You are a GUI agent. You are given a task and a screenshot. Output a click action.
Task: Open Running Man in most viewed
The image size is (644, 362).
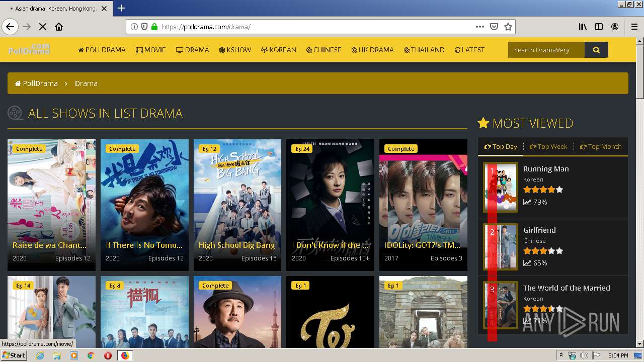[546, 169]
